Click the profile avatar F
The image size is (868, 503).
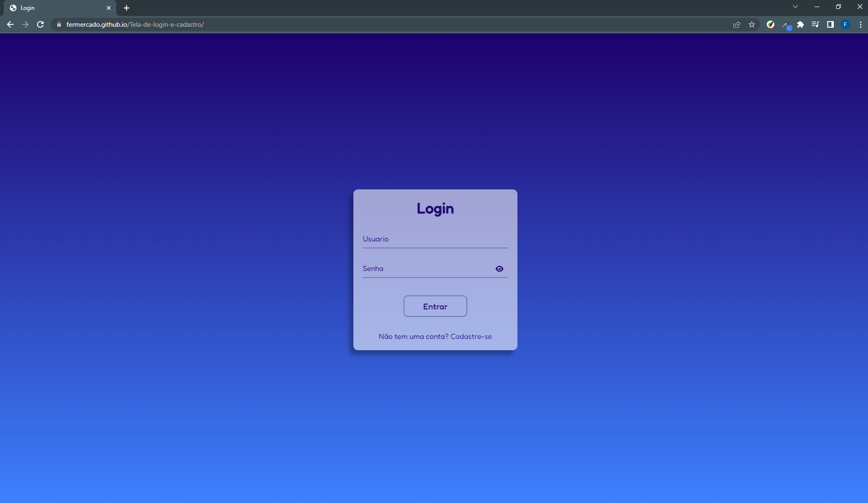pos(846,24)
